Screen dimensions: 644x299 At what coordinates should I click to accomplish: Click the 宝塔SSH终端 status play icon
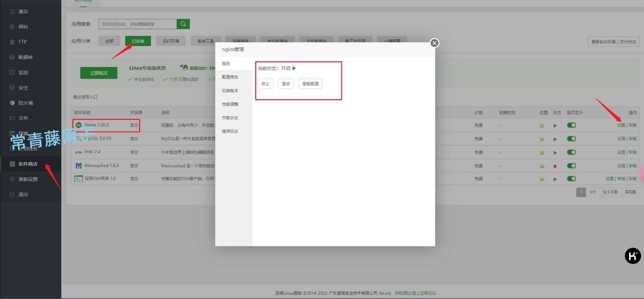pos(555,179)
